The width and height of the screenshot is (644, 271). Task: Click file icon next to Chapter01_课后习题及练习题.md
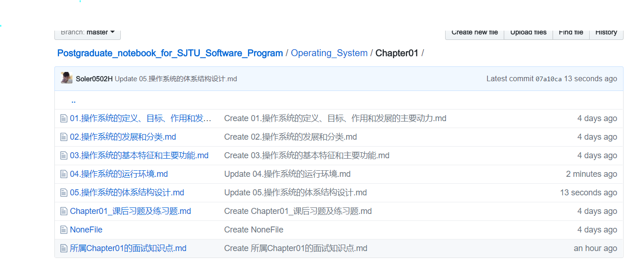point(64,211)
